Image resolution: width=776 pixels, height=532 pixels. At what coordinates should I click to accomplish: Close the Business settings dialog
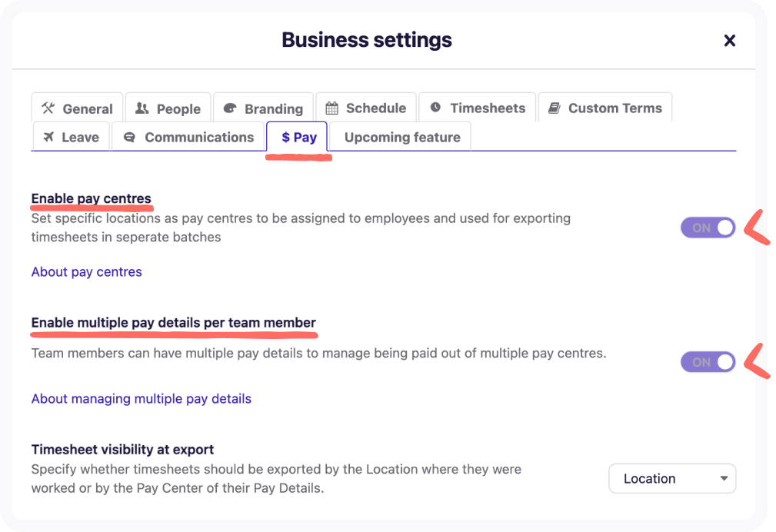[730, 41]
